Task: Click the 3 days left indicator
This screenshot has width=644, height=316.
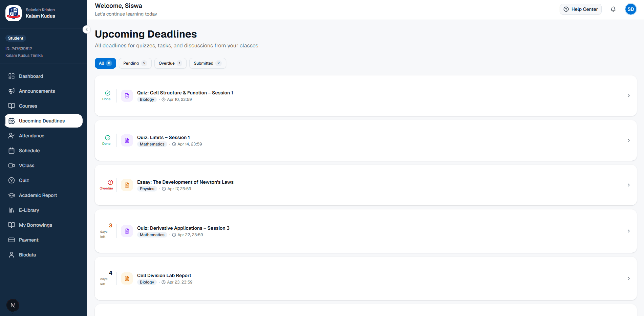Action: [x=106, y=231]
